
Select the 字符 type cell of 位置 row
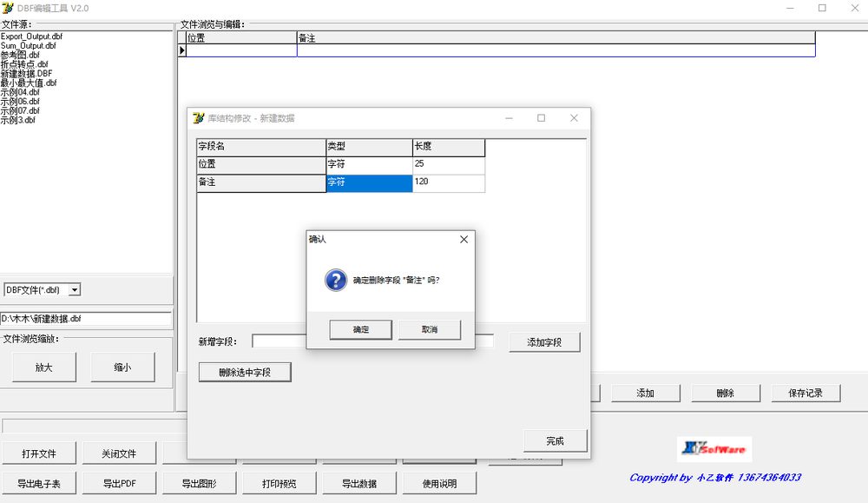369,164
